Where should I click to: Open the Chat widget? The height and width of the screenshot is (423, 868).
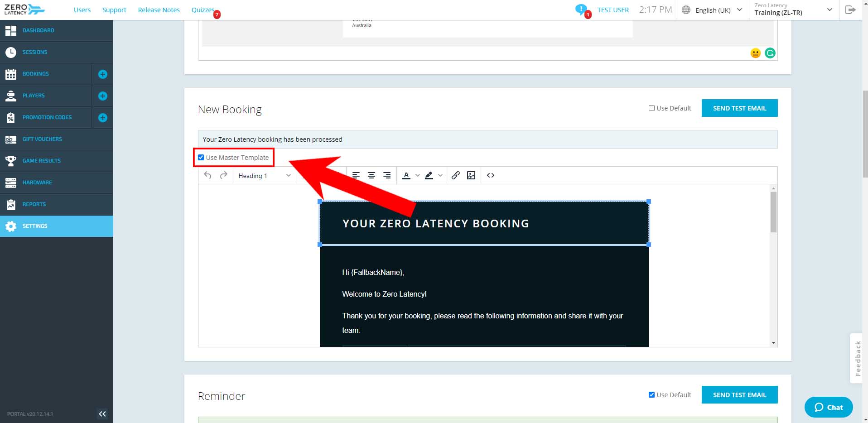click(829, 407)
